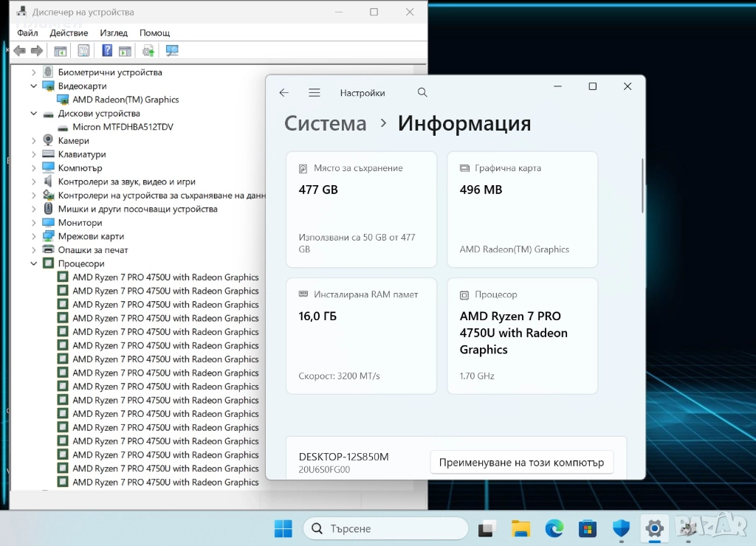The width and height of the screenshot is (756, 546).
Task: Click the Update driver toolbar icon
Action: (148, 51)
